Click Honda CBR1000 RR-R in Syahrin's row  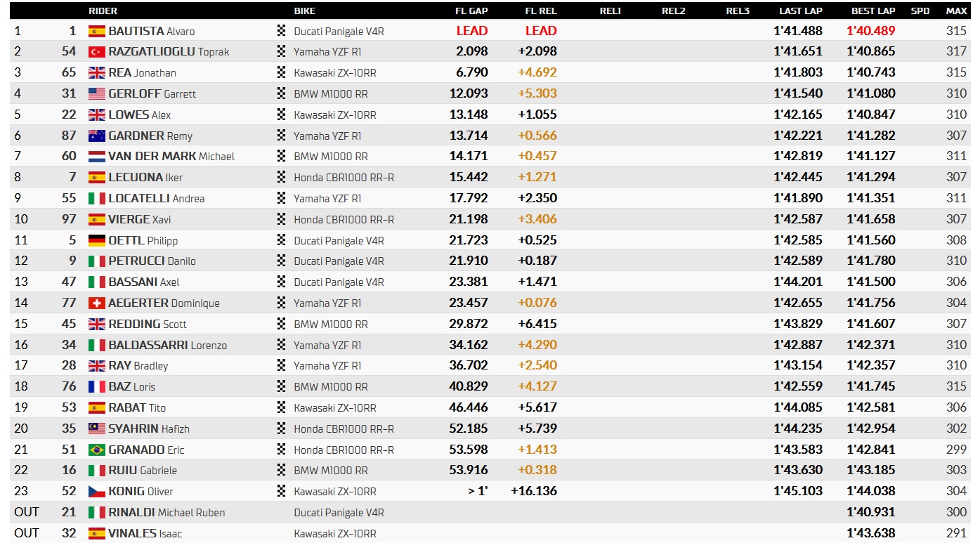point(344,428)
